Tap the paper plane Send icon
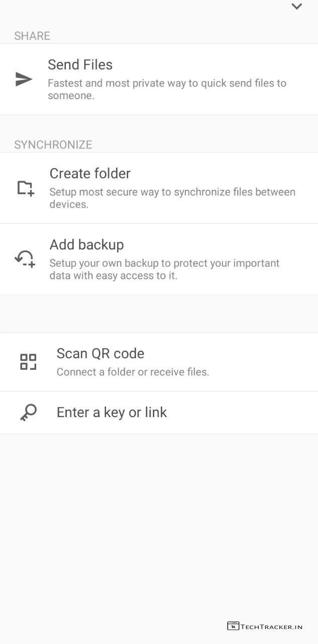Image resolution: width=318 pixels, height=644 pixels. coord(24,79)
